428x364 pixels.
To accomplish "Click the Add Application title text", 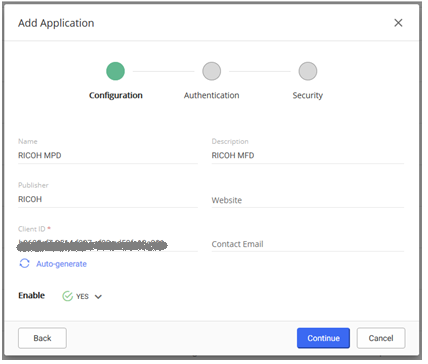I will (x=56, y=23).
